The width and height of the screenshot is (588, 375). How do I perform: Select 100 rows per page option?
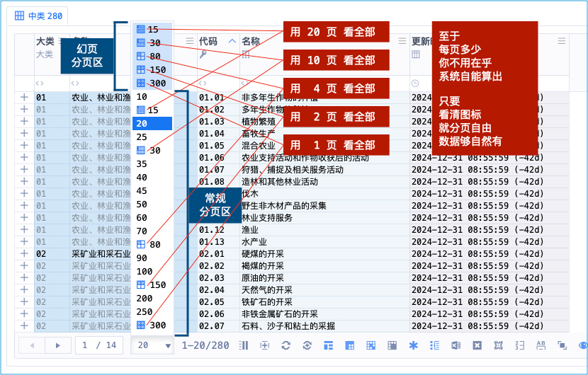click(x=145, y=272)
